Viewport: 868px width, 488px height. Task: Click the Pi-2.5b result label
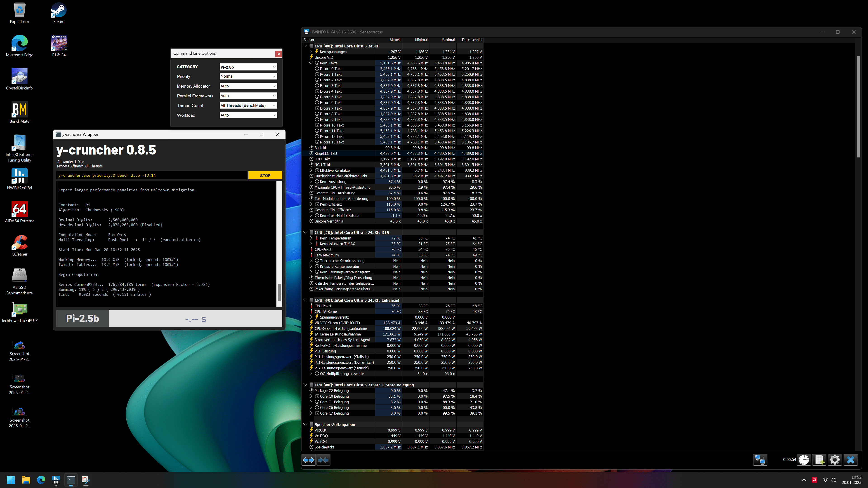(x=83, y=318)
